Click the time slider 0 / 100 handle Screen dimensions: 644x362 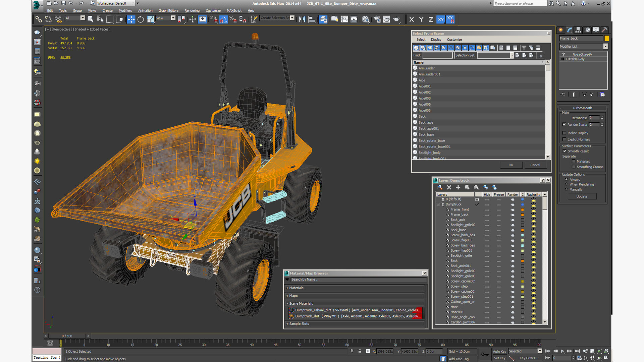(67, 336)
